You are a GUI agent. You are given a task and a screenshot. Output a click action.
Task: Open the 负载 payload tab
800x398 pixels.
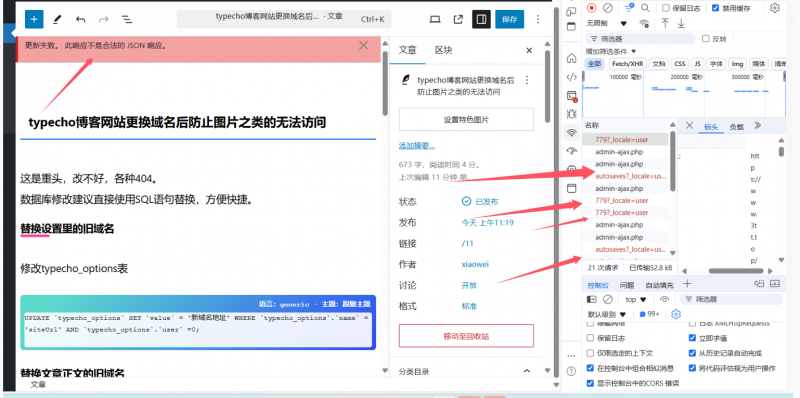(736, 127)
